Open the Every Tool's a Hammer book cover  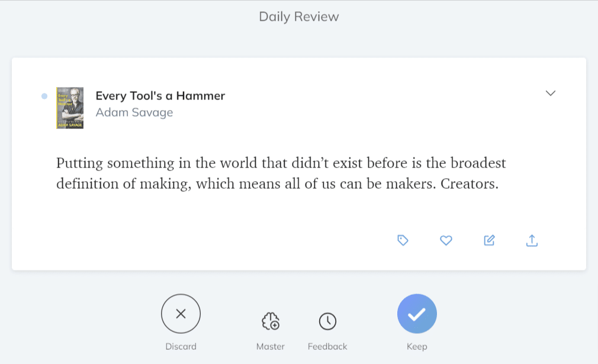pos(70,108)
